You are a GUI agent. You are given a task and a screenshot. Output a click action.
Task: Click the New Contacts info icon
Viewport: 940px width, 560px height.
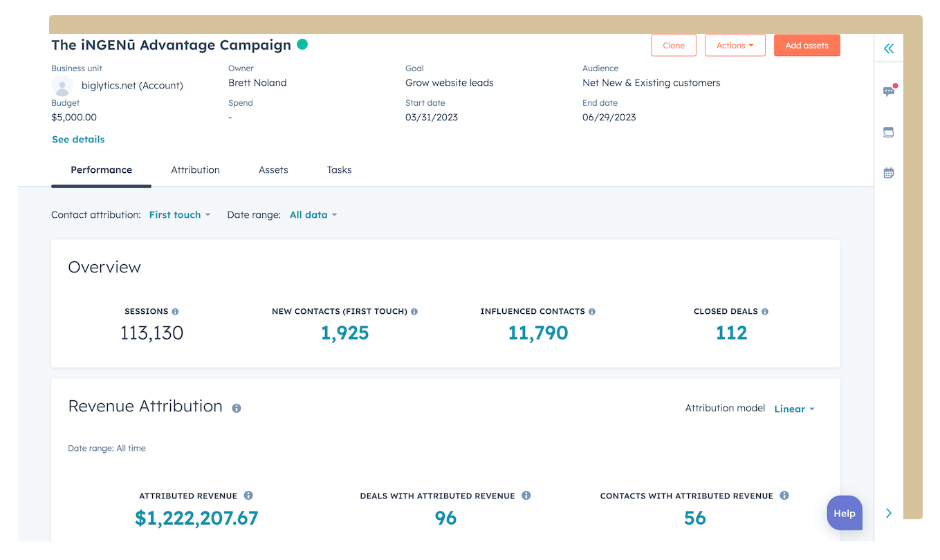[x=414, y=312]
